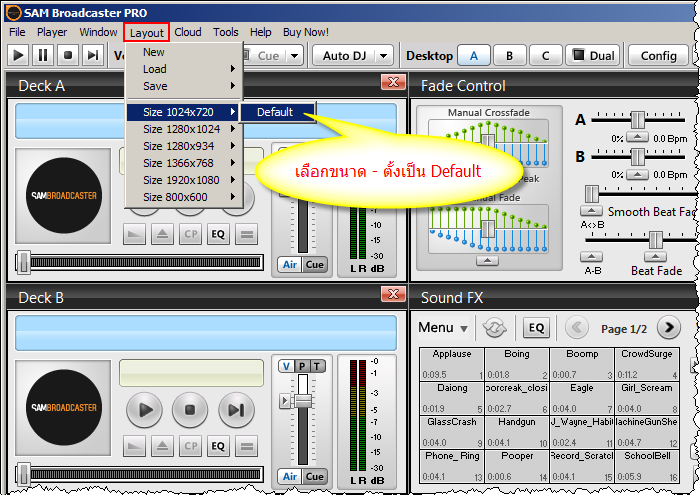The width and height of the screenshot is (700, 495).
Task: Open Deck B EQ button
Action: 218,446
